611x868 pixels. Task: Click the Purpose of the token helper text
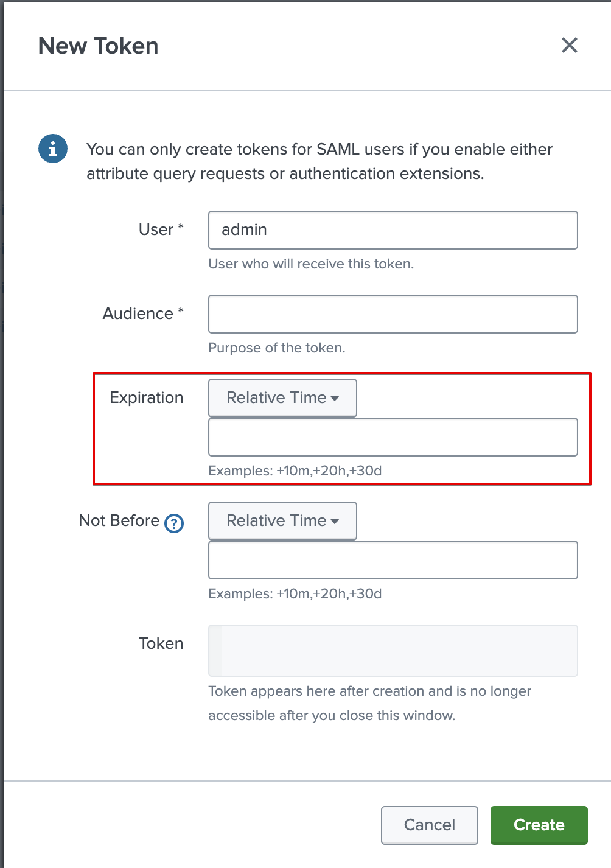tap(277, 348)
